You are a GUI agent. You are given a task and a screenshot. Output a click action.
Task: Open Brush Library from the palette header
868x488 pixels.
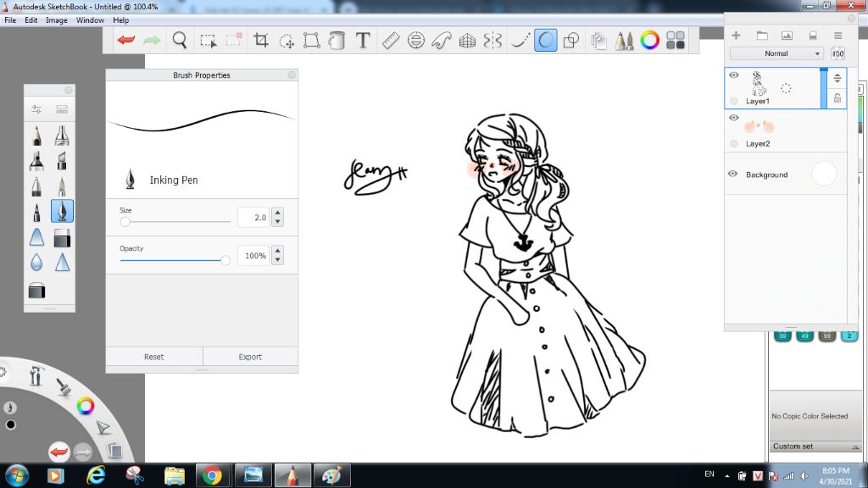click(62, 109)
